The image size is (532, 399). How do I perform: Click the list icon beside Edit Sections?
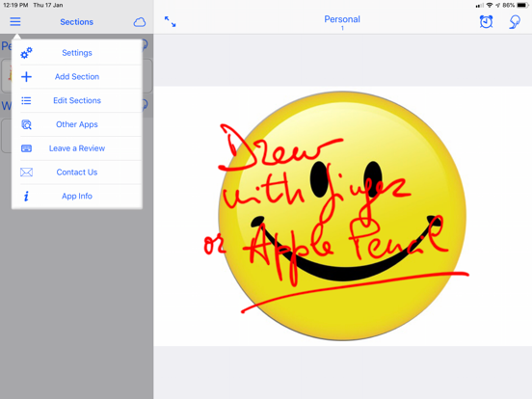tap(26, 100)
